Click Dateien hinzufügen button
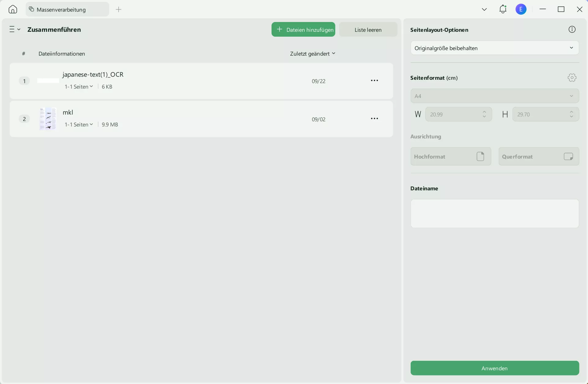588x384 pixels. click(x=303, y=30)
